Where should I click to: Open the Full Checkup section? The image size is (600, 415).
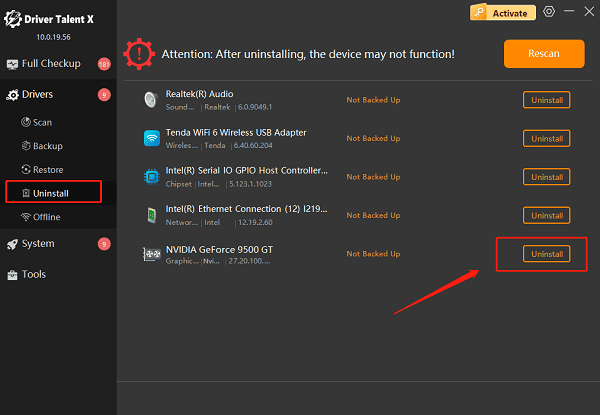(x=58, y=63)
